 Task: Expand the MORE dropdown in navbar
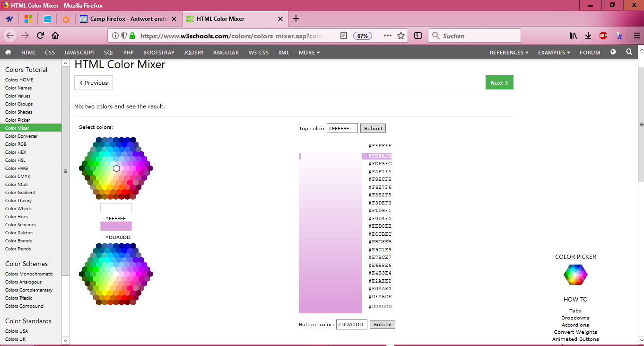pos(309,53)
